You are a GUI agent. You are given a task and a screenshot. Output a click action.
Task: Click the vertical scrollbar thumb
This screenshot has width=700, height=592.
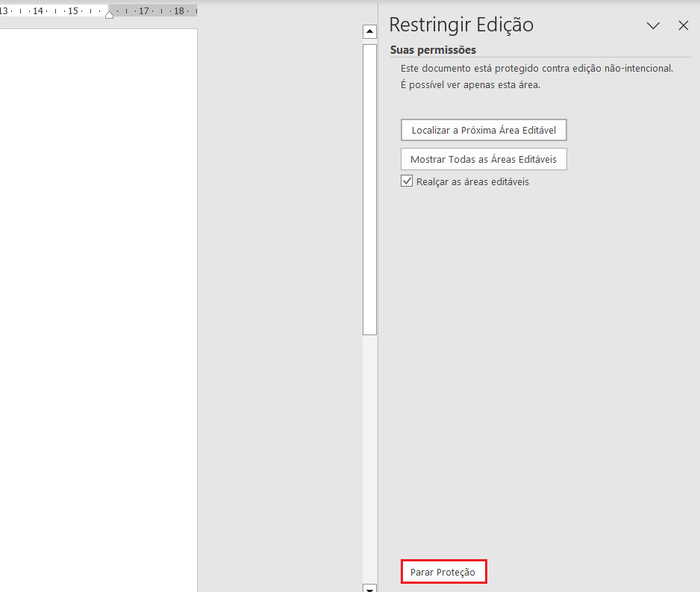coord(369,187)
